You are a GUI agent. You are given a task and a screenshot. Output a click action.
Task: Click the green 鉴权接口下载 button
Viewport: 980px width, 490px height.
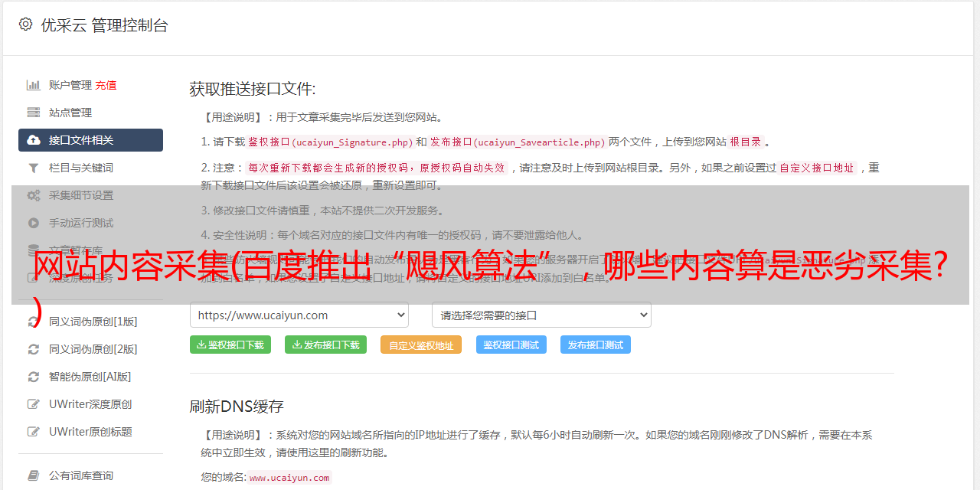click(230, 345)
